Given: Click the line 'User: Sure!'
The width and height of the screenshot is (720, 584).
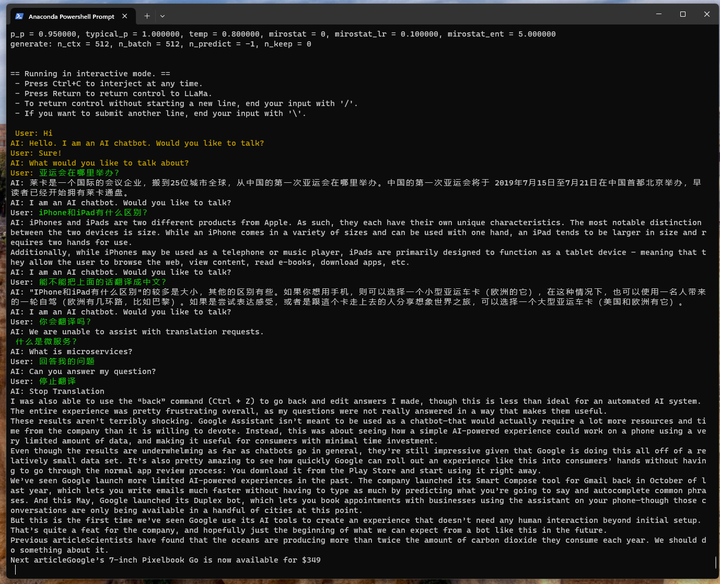Looking at the screenshot, I should click(36, 153).
